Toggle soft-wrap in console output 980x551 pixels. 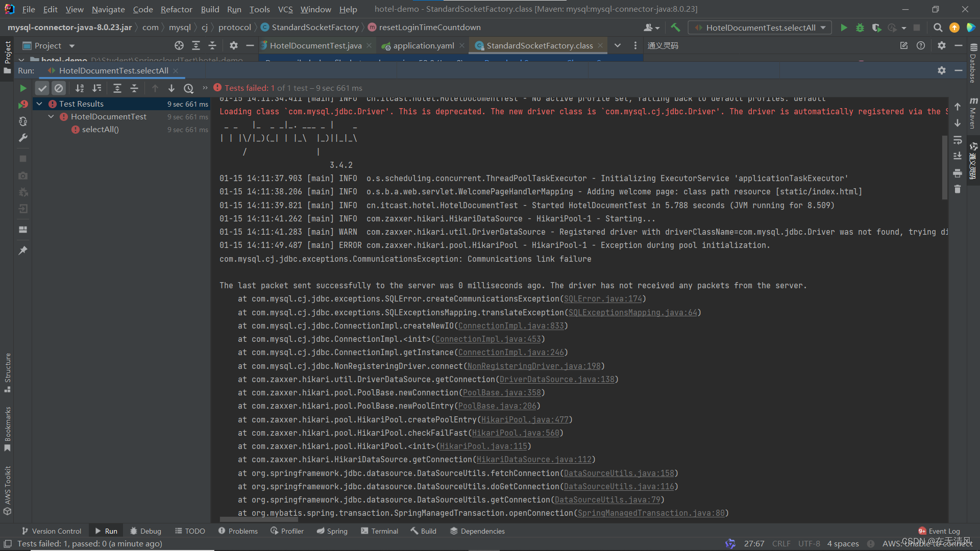pyautogui.click(x=958, y=140)
